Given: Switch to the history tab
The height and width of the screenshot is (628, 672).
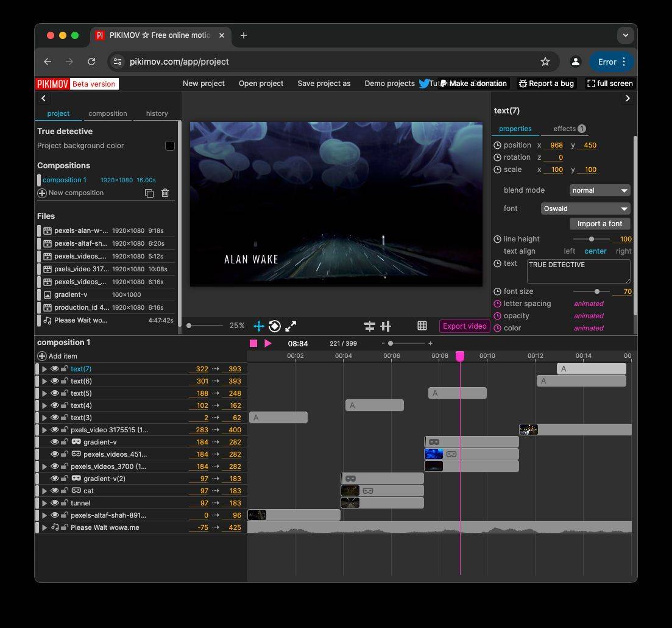Looking at the screenshot, I should 157,113.
